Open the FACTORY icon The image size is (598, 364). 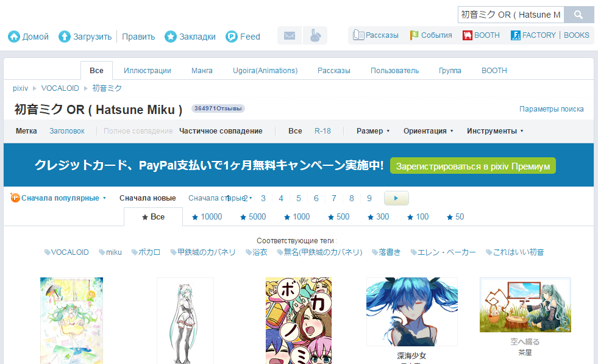coord(516,35)
